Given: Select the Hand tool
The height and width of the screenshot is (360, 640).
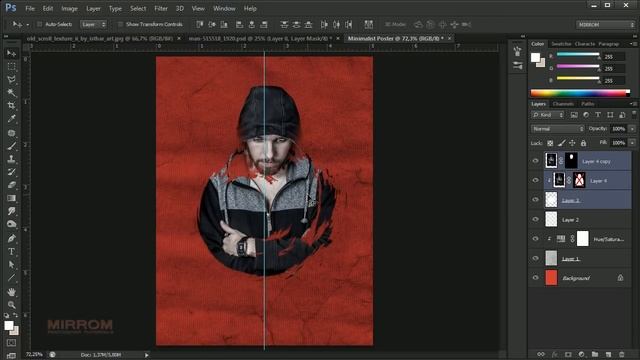Looking at the screenshot, I should 11,291.
